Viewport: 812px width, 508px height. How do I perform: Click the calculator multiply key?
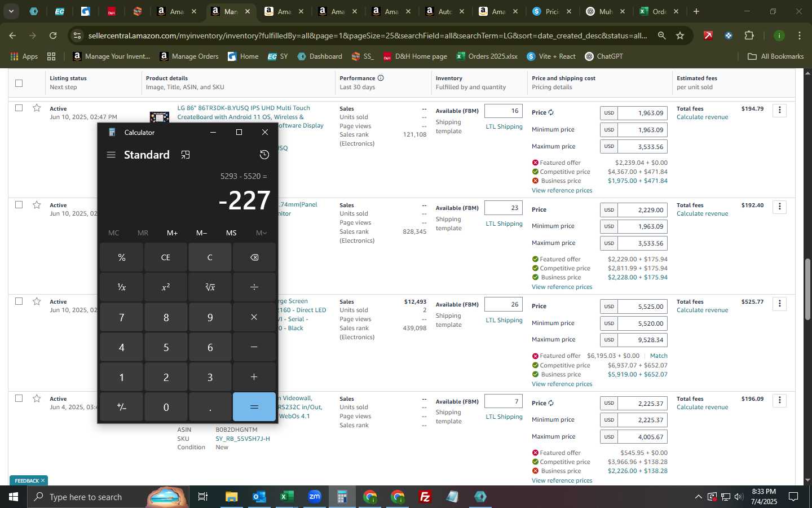click(254, 317)
